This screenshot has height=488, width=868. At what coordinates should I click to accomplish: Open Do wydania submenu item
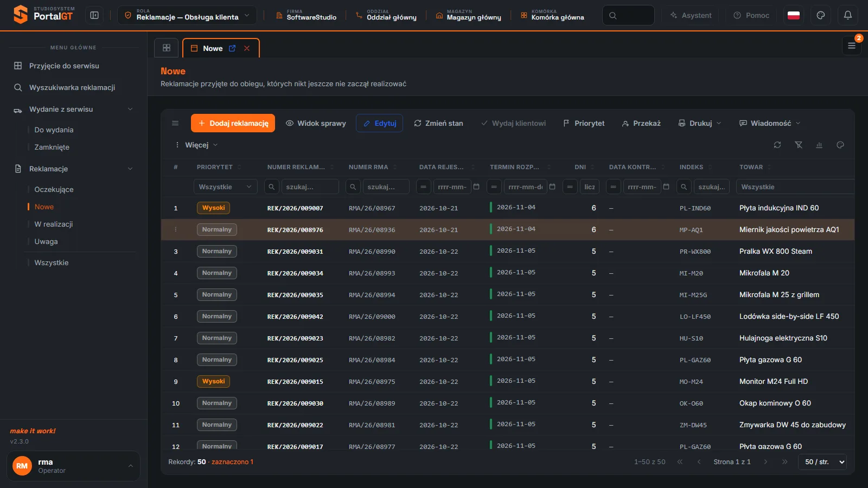tap(54, 130)
